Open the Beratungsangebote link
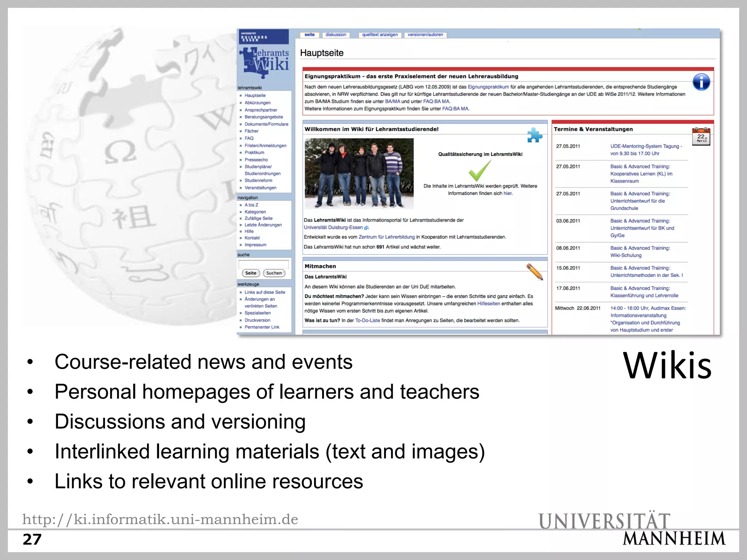Image resolution: width=747 pixels, height=560 pixels. point(264,117)
